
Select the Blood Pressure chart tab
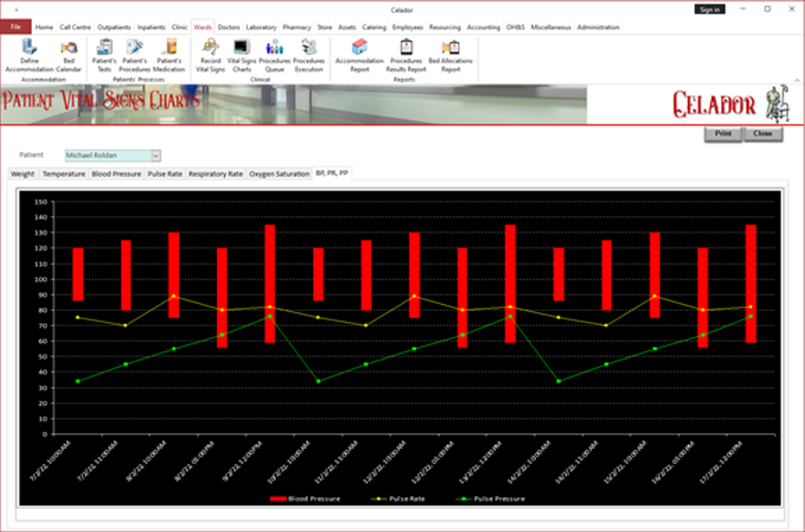pyautogui.click(x=116, y=174)
